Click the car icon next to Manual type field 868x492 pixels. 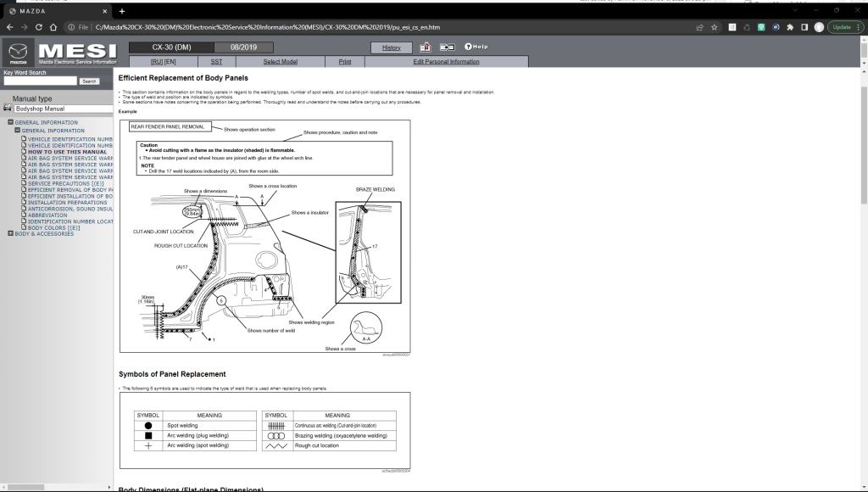pyautogui.click(x=7, y=107)
